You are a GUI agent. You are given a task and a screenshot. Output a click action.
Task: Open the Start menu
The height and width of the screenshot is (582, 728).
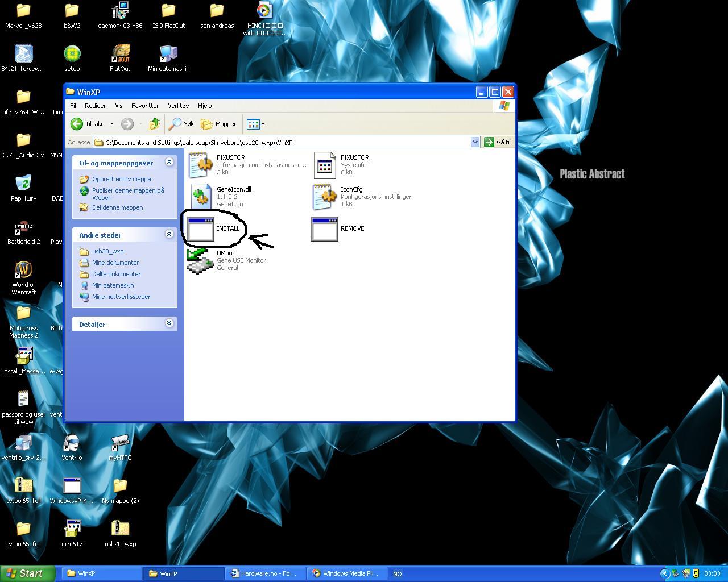click(x=28, y=573)
